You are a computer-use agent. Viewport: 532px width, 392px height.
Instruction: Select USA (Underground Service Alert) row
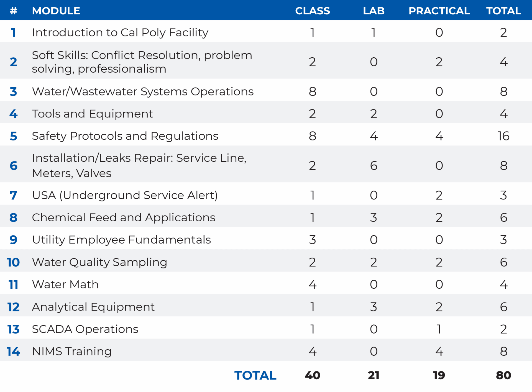[x=125, y=195]
